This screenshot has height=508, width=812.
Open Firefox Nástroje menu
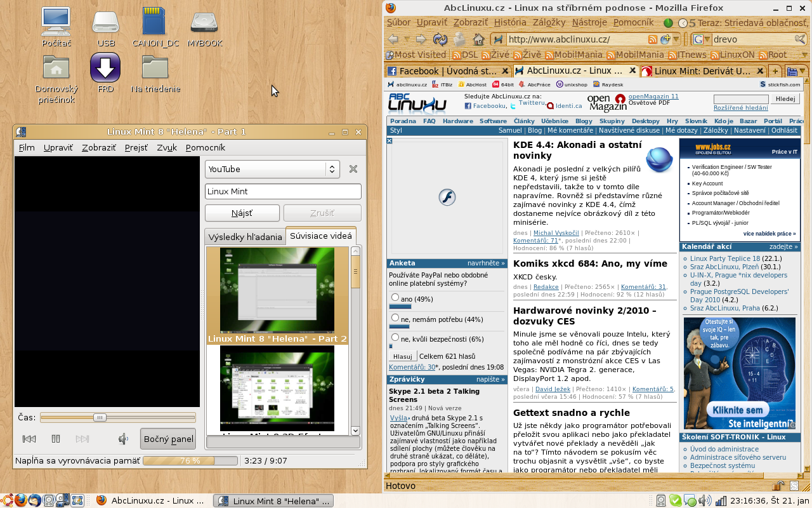[589, 23]
